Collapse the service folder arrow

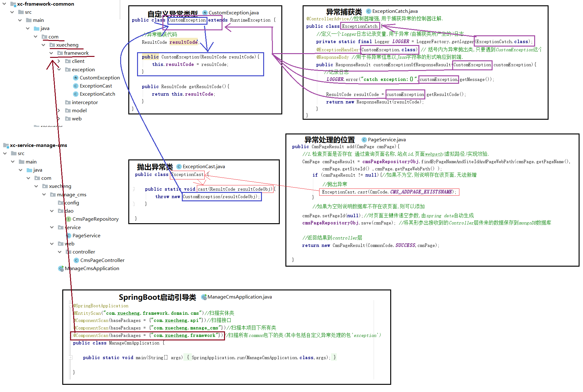52,227
